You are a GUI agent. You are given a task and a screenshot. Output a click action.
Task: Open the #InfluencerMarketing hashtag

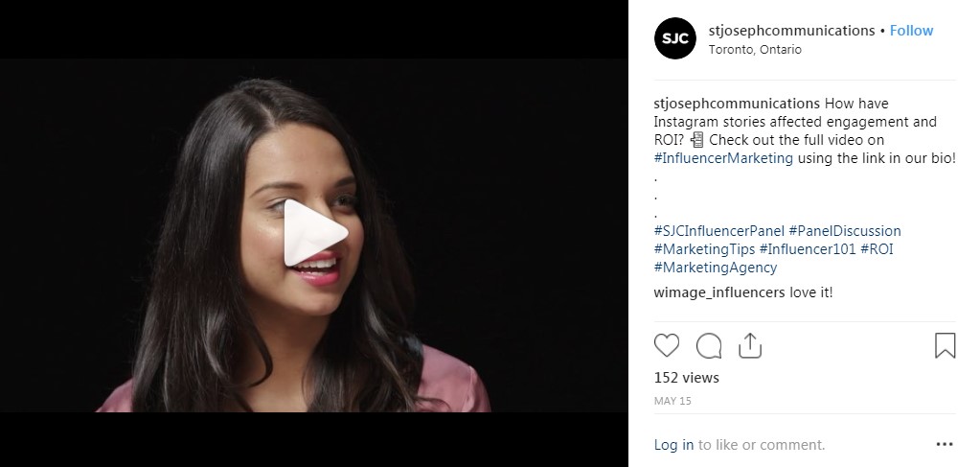[x=723, y=158]
